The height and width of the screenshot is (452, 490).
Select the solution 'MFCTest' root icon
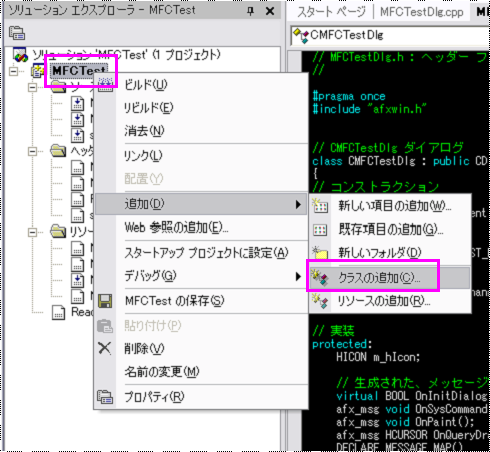(x=21, y=55)
